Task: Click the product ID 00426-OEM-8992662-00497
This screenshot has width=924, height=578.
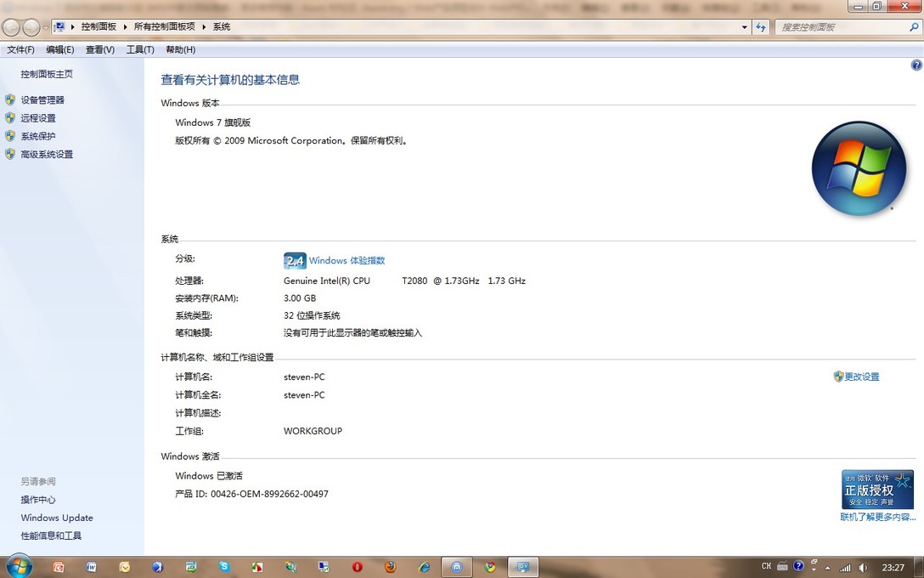Action: click(x=269, y=494)
